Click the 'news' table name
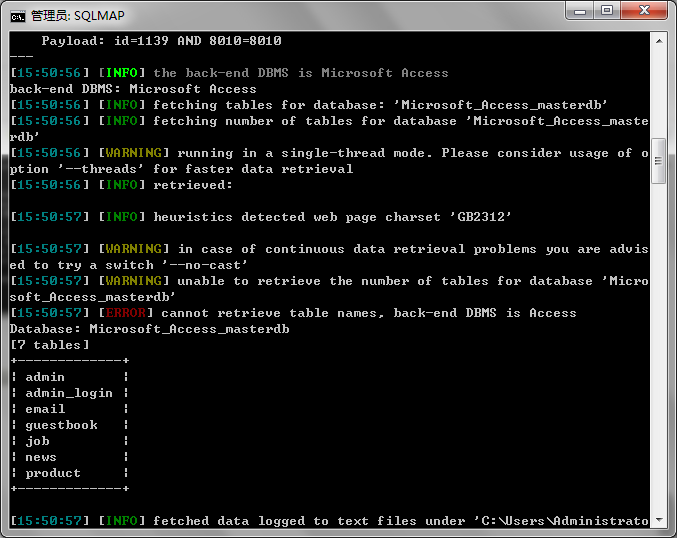The height and width of the screenshot is (538, 677). click(x=41, y=457)
